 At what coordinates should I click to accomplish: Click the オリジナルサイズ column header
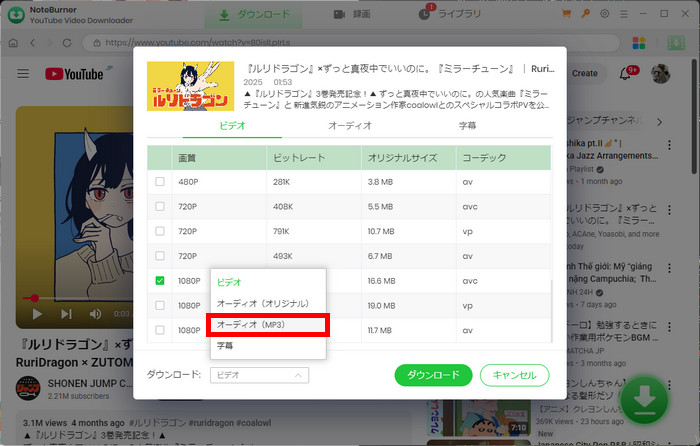pyautogui.click(x=408, y=158)
